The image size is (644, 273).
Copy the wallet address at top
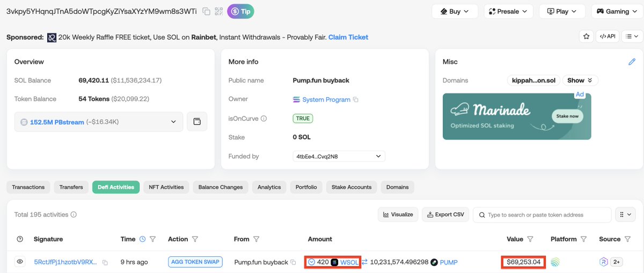207,11
